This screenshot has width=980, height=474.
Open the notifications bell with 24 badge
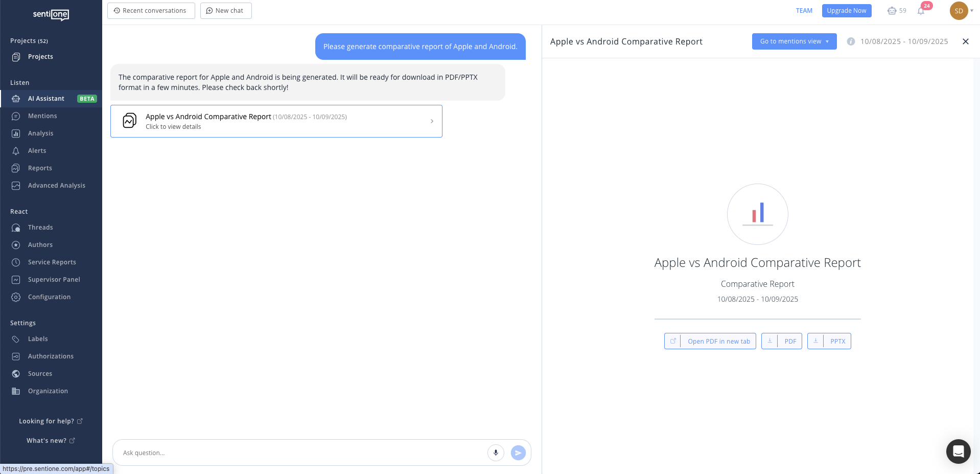click(921, 11)
